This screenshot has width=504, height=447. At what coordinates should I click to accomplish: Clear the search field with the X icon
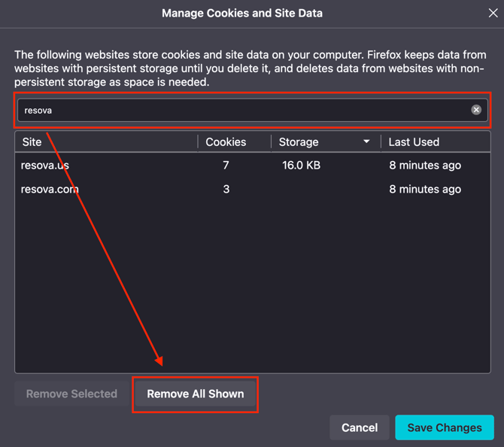(476, 110)
